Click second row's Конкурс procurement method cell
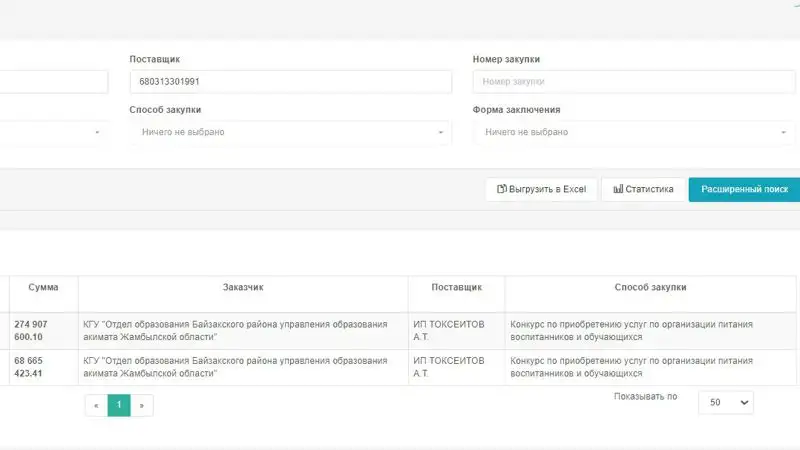 tap(631, 366)
